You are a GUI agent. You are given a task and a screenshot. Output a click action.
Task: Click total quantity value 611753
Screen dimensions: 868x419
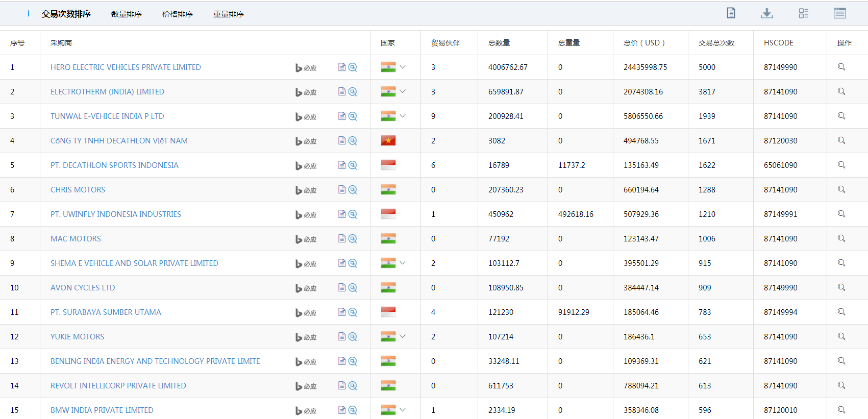(501, 386)
